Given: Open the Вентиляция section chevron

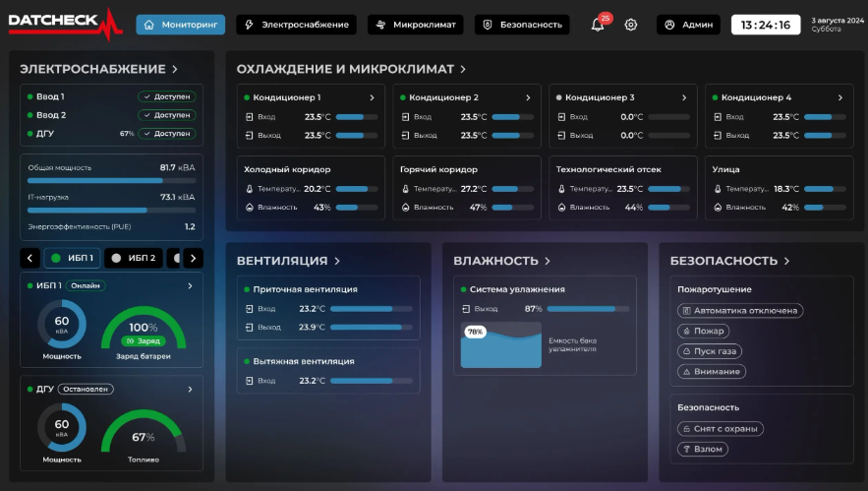Looking at the screenshot, I should coord(337,261).
